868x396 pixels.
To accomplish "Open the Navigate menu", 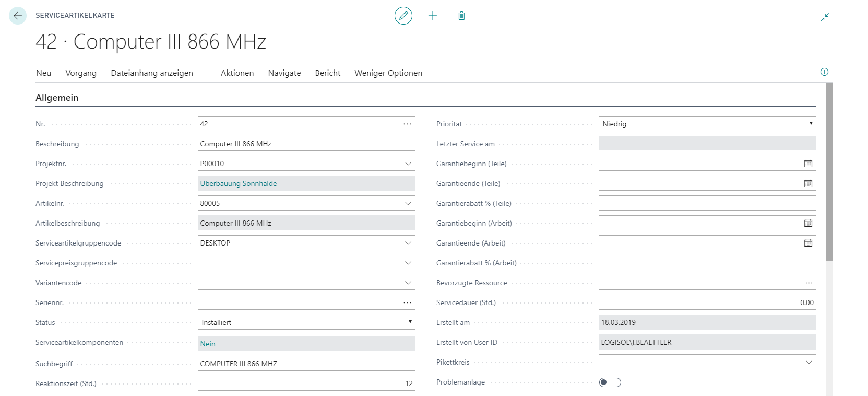I will coord(284,73).
